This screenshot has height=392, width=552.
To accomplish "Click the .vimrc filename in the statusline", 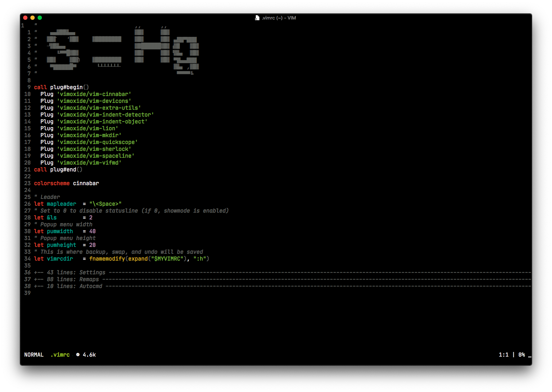I will (x=60, y=355).
